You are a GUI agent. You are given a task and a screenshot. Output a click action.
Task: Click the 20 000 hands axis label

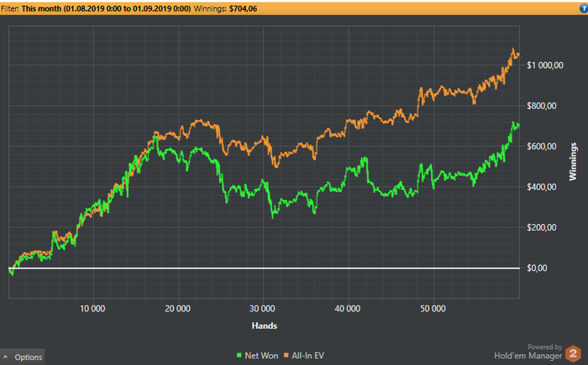178,309
